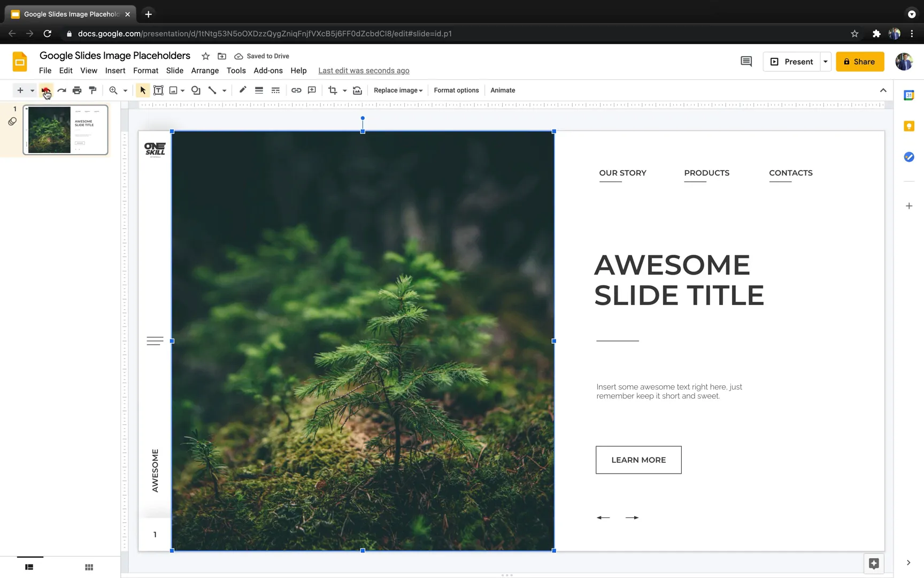This screenshot has width=924, height=578.
Task: Open the insert image dropdown arrow
Action: tap(182, 90)
